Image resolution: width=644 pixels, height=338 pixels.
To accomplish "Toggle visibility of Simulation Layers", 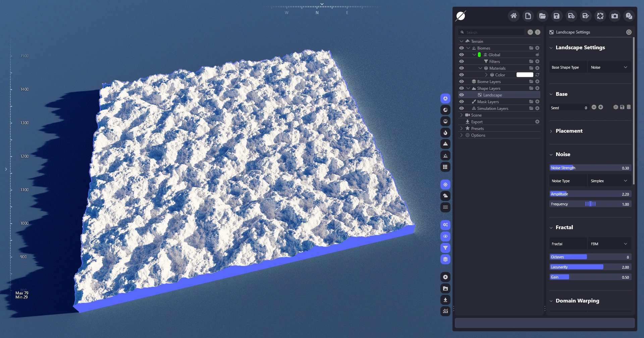I will pyautogui.click(x=462, y=108).
